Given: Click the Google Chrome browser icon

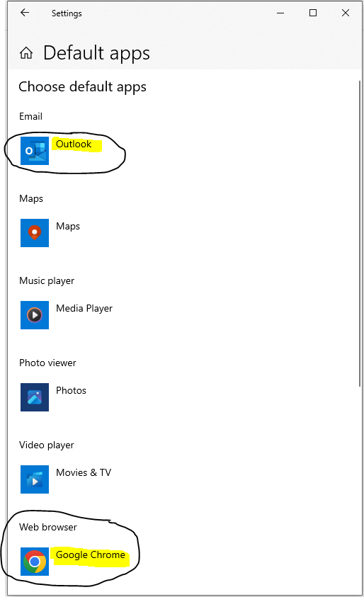Looking at the screenshot, I should pos(35,562).
